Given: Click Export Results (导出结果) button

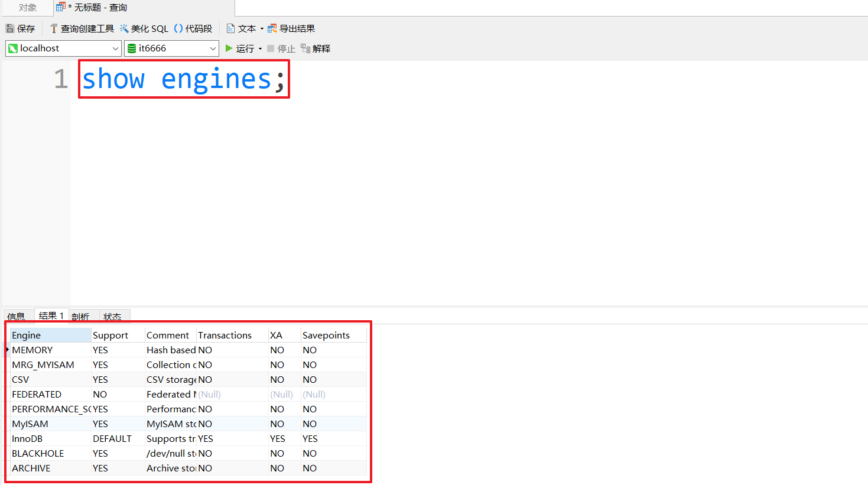Looking at the screenshot, I should pyautogui.click(x=291, y=28).
